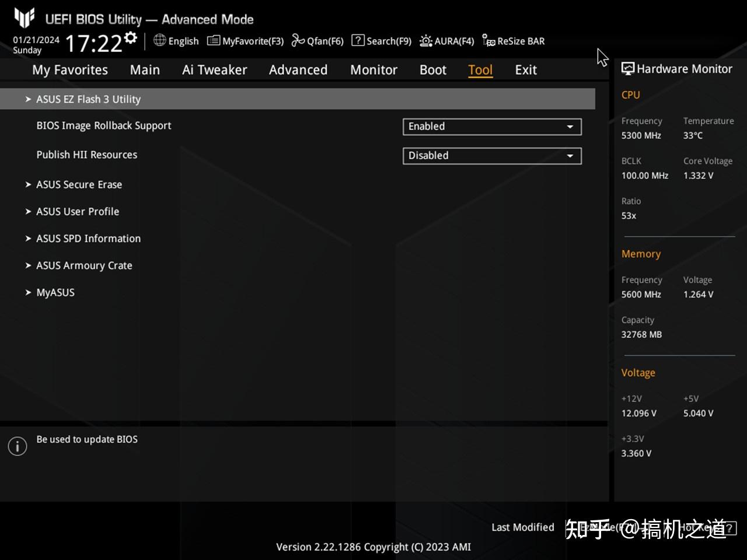
Task: Open the AURA lighting settings
Action: [x=446, y=41]
